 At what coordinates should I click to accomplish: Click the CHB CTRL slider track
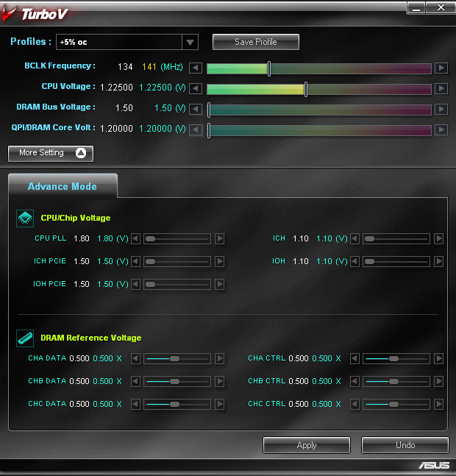(396, 381)
